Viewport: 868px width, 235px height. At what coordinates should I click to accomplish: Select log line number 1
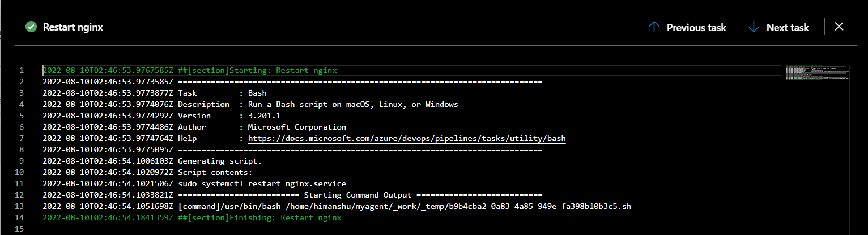(22, 71)
